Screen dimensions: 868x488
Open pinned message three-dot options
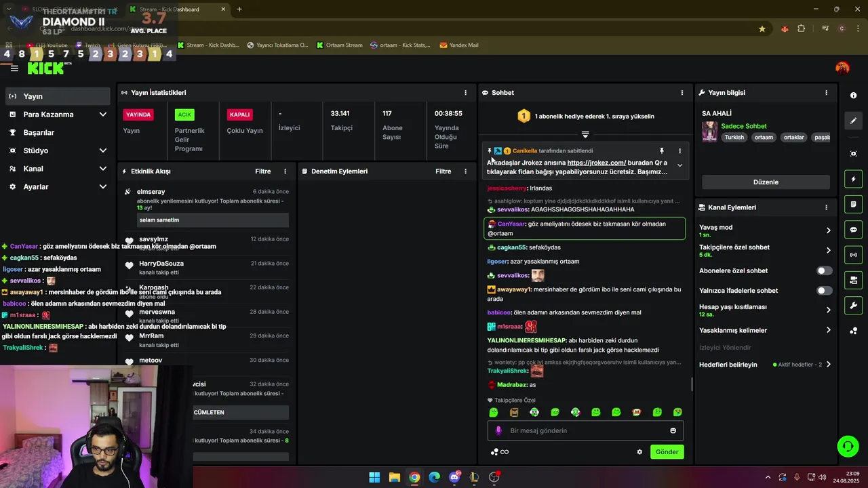pos(679,150)
